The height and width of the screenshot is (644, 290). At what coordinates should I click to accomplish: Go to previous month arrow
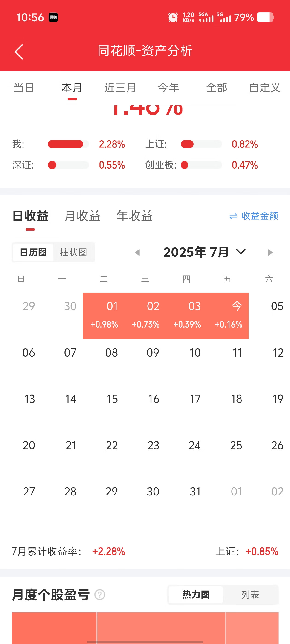(137, 252)
